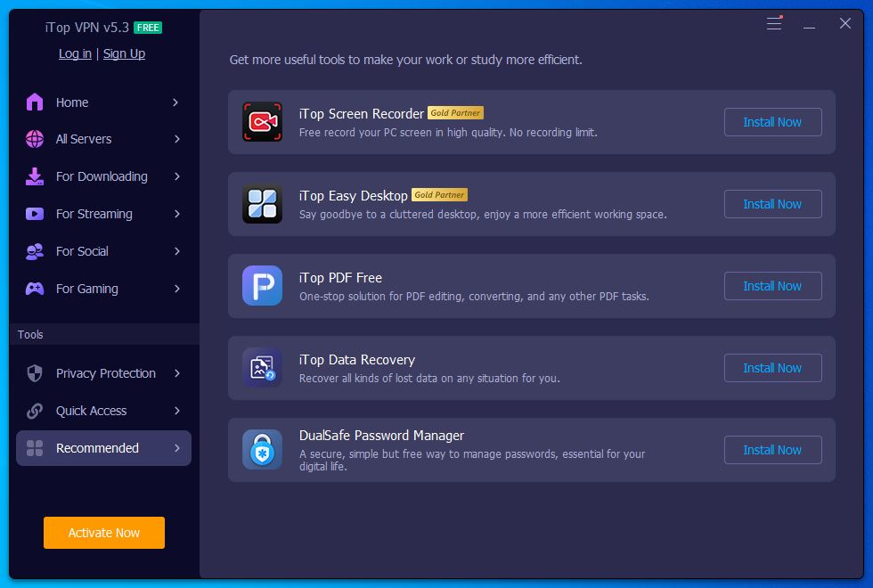Go to All Servers label
This screenshot has width=873, height=588.
pyautogui.click(x=84, y=139)
